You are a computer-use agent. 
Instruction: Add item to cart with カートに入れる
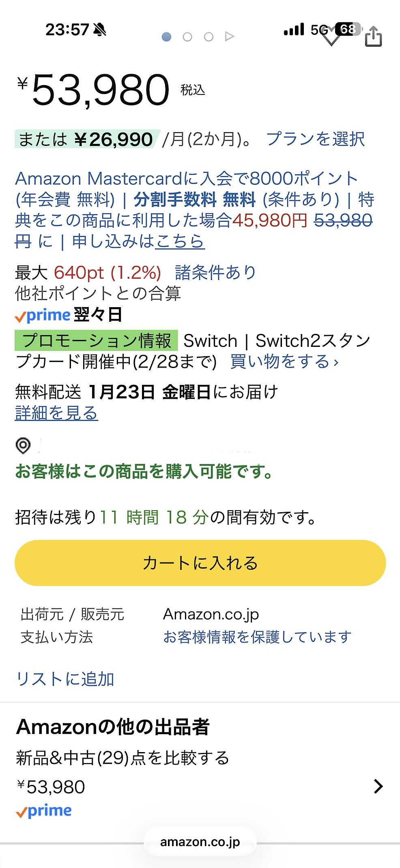pyautogui.click(x=200, y=563)
